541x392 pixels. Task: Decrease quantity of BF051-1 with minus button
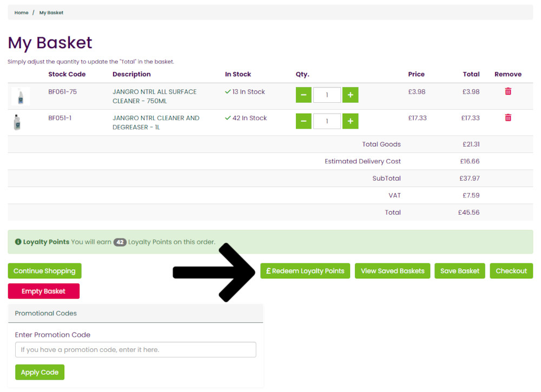pyautogui.click(x=304, y=121)
